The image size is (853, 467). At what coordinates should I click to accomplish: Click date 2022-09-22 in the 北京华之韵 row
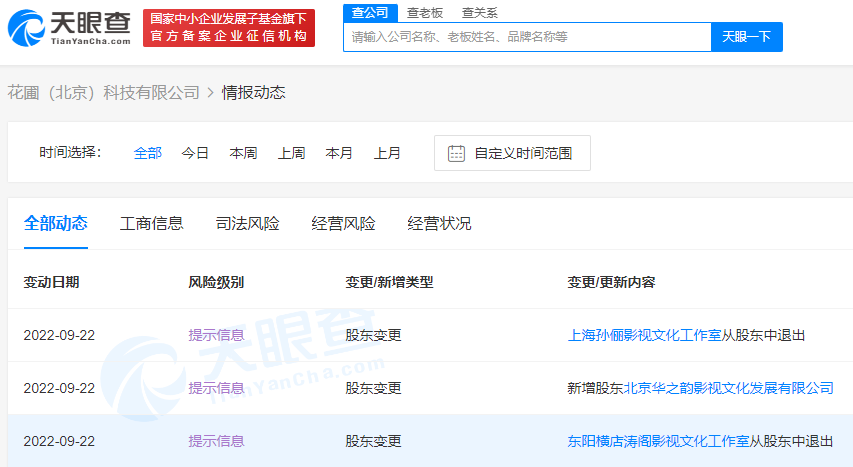tap(59, 388)
